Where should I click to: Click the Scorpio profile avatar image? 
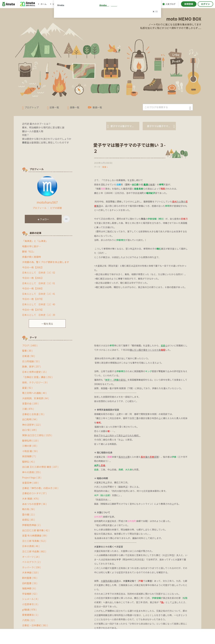pyautogui.click(x=47, y=186)
